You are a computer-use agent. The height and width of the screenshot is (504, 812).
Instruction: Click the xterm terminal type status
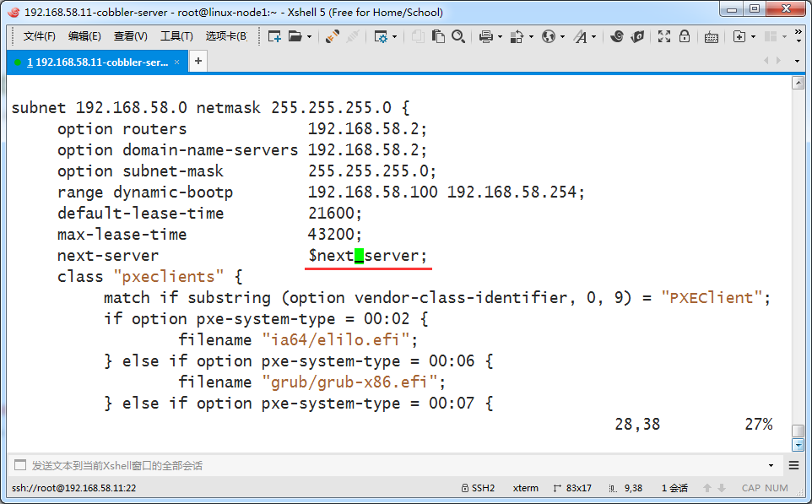[525, 488]
